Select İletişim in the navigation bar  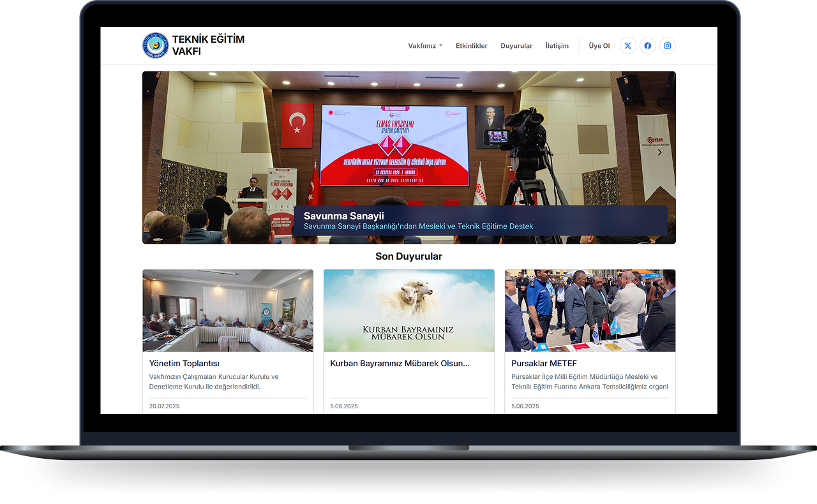557,46
